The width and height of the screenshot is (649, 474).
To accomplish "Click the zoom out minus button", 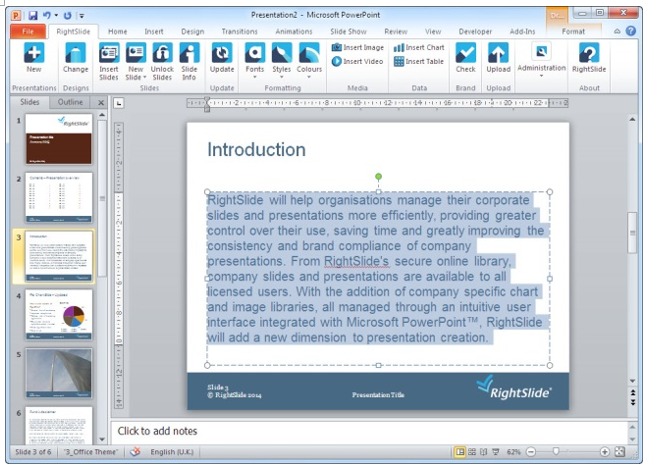I will pos(531,452).
